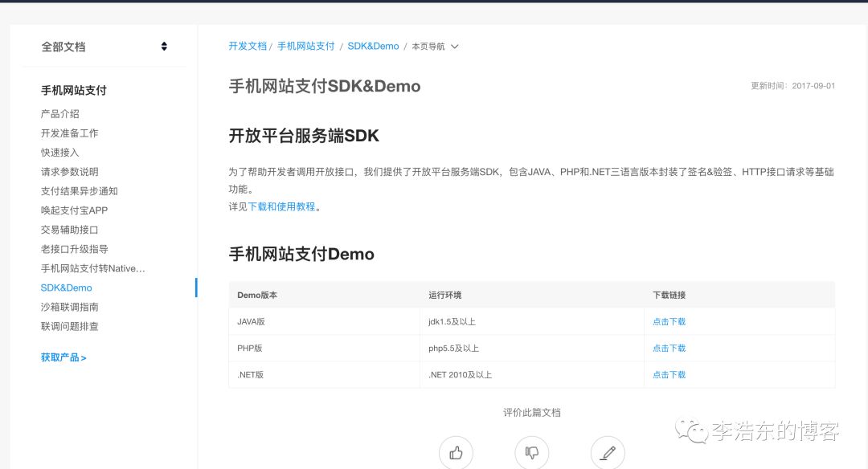
Task: Click 获取产品 > link in sidebar
Action: [63, 357]
